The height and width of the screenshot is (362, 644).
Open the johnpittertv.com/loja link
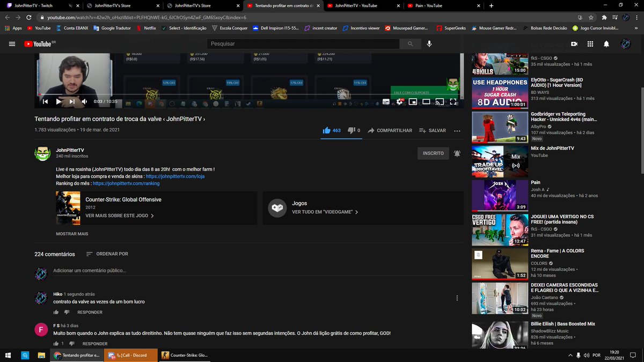175,176
